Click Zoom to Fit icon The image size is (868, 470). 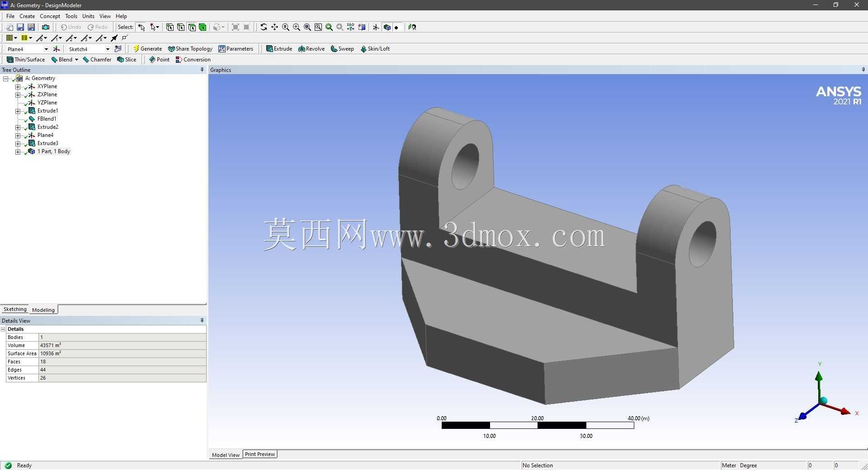(x=307, y=27)
